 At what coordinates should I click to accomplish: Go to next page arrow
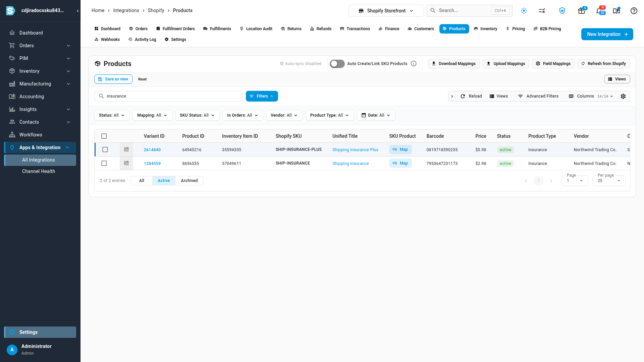click(x=551, y=181)
